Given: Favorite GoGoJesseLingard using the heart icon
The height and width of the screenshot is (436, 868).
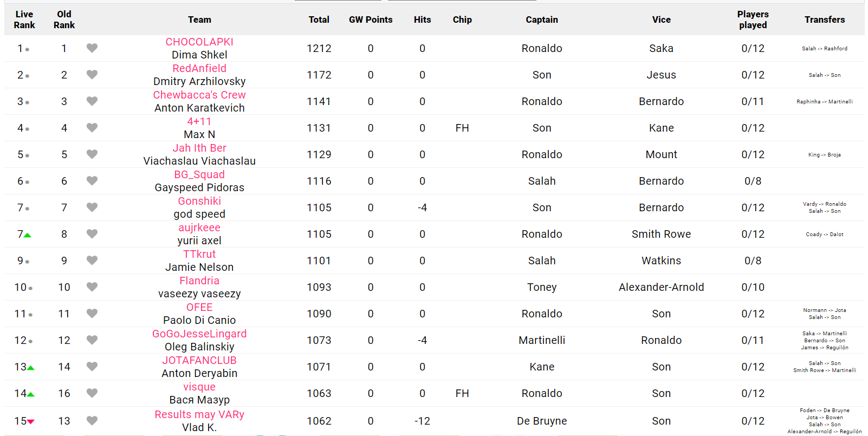Looking at the screenshot, I should pos(92,340).
